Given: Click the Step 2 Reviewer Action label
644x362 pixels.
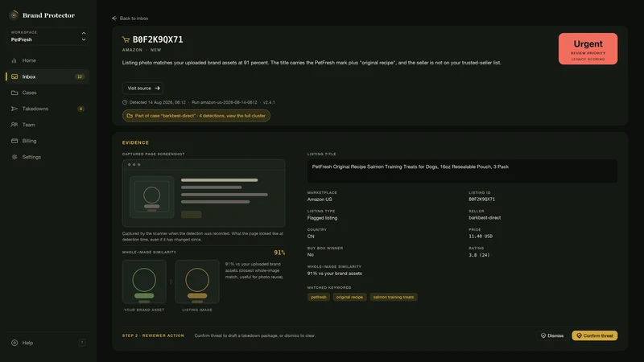Looking at the screenshot, I should (x=153, y=335).
